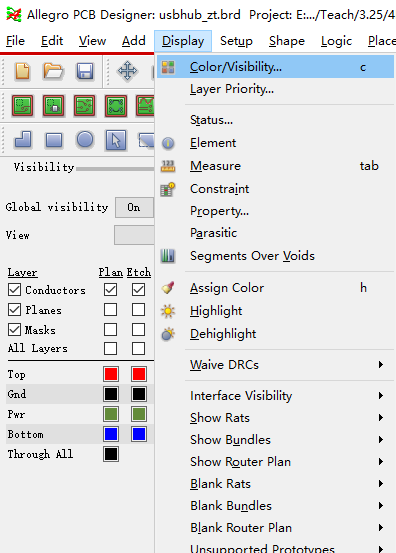
Task: Toggle Conductors Etch column checkbox
Action: tap(138, 290)
